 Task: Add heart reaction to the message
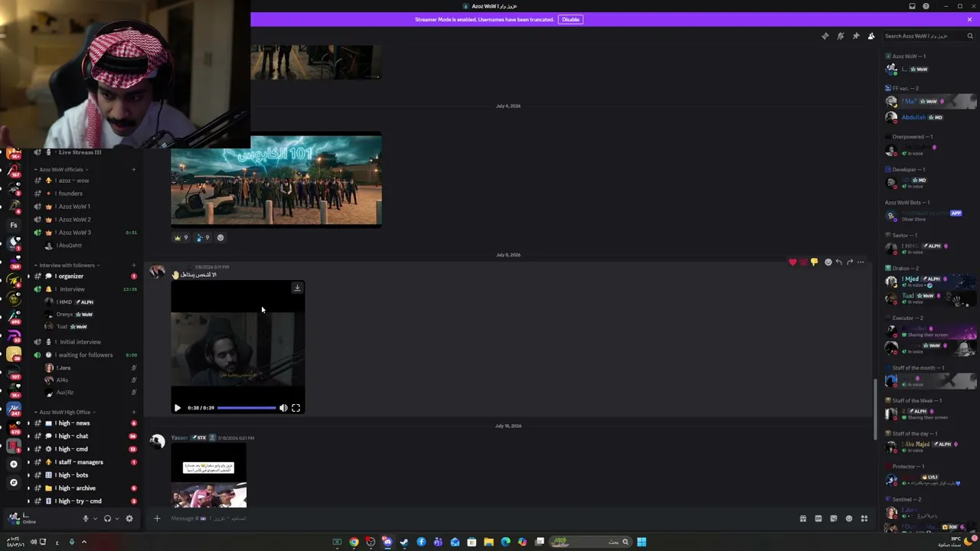(x=792, y=262)
